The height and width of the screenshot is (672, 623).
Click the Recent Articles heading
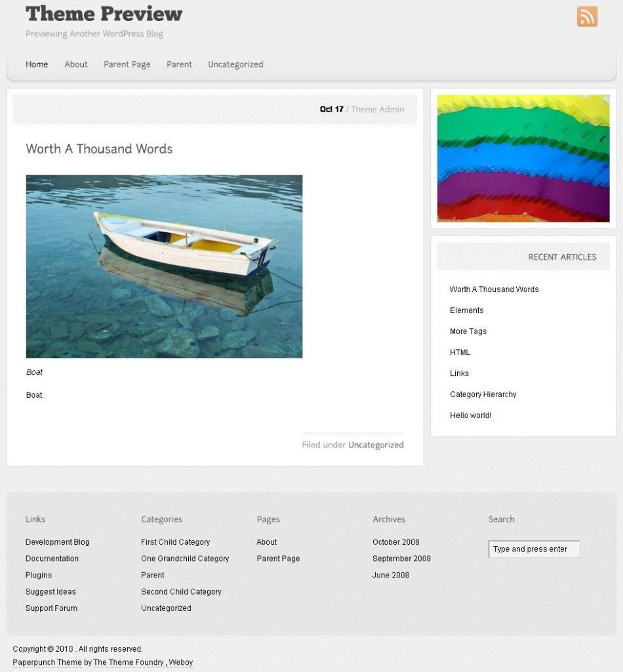pyautogui.click(x=562, y=257)
